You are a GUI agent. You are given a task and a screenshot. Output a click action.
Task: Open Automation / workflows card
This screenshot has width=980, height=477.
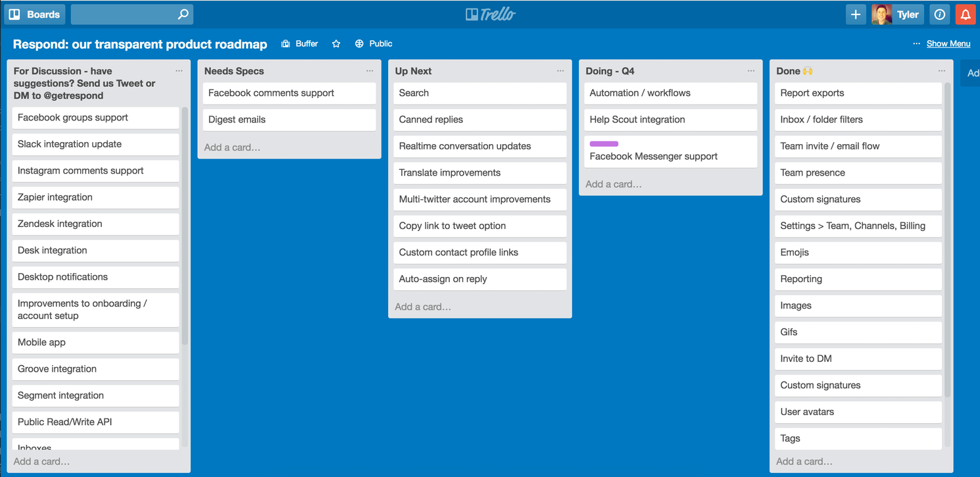(x=671, y=93)
